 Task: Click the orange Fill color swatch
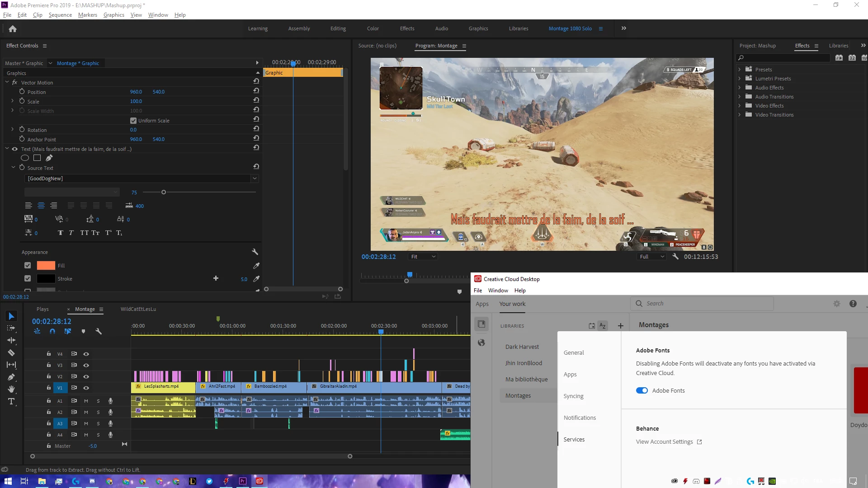(x=46, y=266)
